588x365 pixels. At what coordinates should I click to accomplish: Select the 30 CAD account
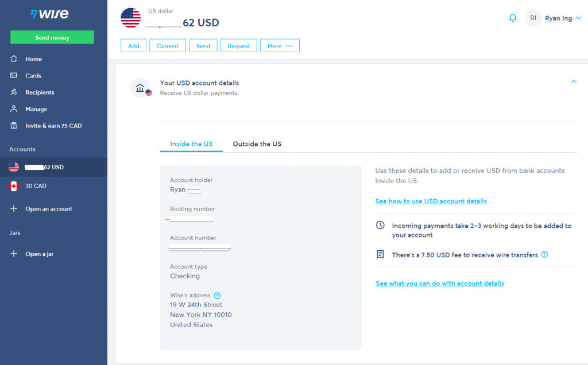pos(36,186)
